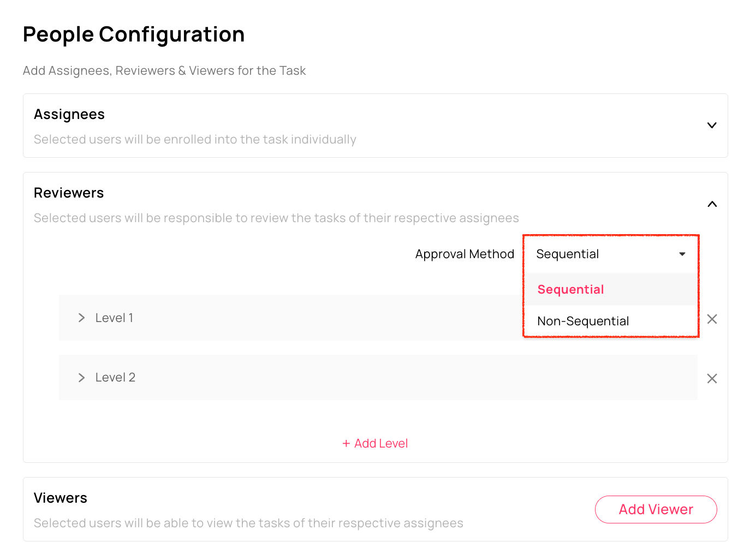Click the plus icon beside Add Level
Image resolution: width=750 pixels, height=560 pixels.
coord(346,444)
